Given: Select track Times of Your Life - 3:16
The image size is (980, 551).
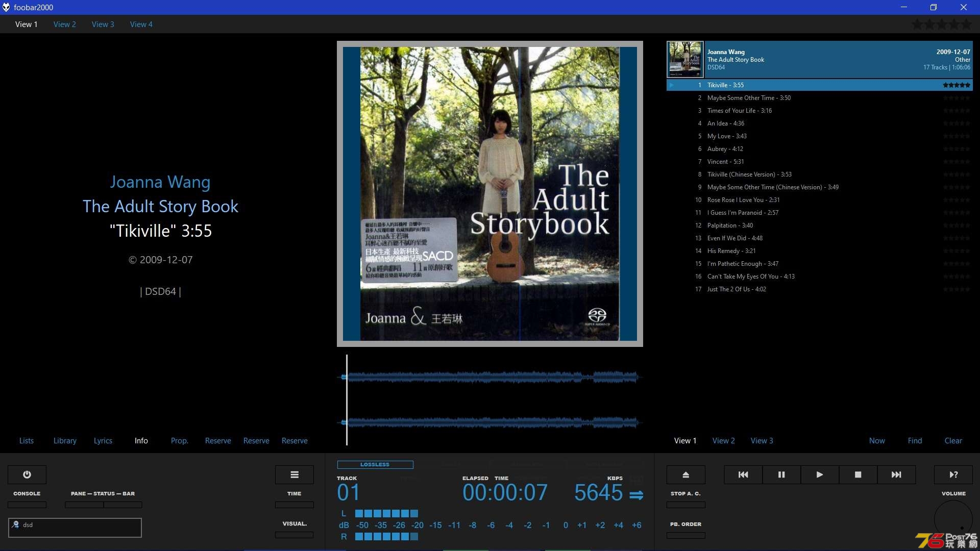Looking at the screenshot, I should pyautogui.click(x=819, y=111).
